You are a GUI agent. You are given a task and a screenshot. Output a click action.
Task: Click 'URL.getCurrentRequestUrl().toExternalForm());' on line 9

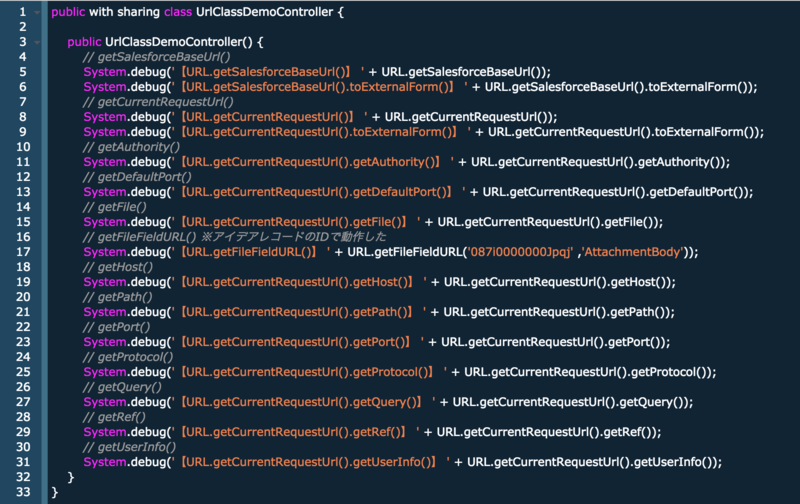[626, 132]
